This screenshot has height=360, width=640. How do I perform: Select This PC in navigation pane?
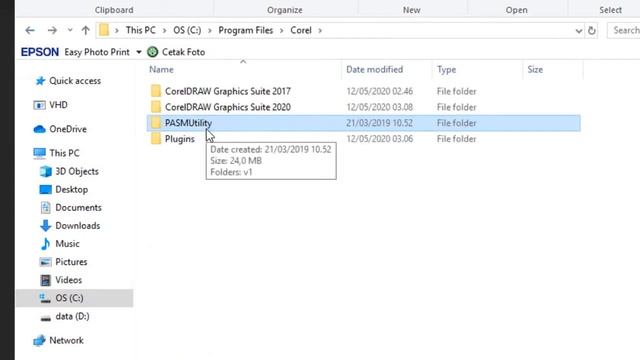point(64,153)
